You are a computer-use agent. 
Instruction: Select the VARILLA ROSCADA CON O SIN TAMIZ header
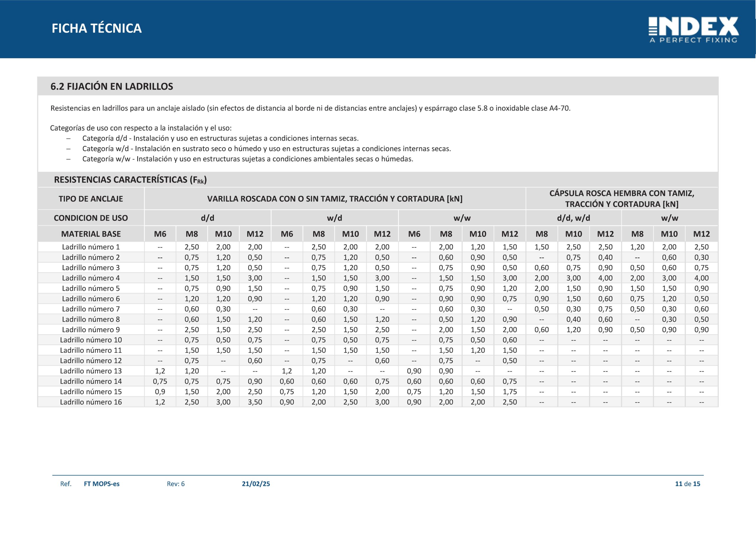point(335,199)
